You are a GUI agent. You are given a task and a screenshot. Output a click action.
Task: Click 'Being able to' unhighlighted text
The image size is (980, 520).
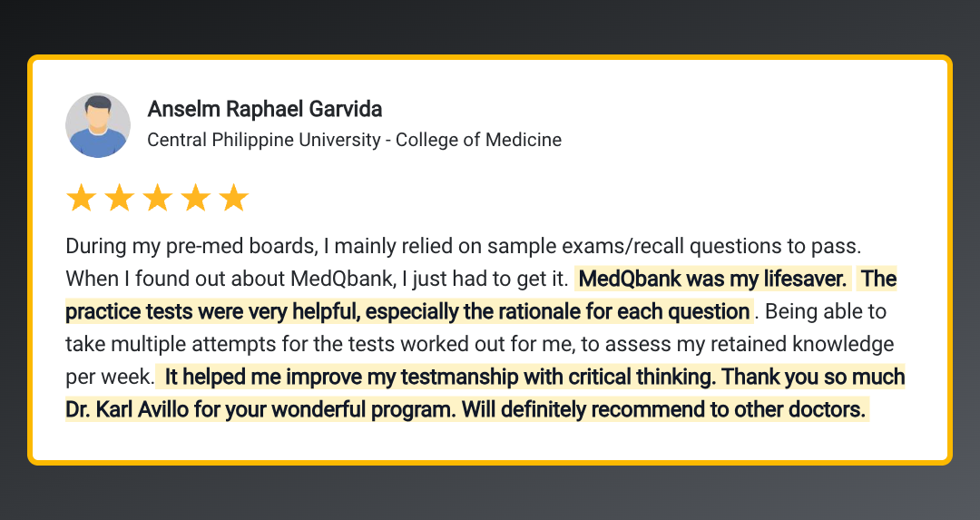[826, 311]
